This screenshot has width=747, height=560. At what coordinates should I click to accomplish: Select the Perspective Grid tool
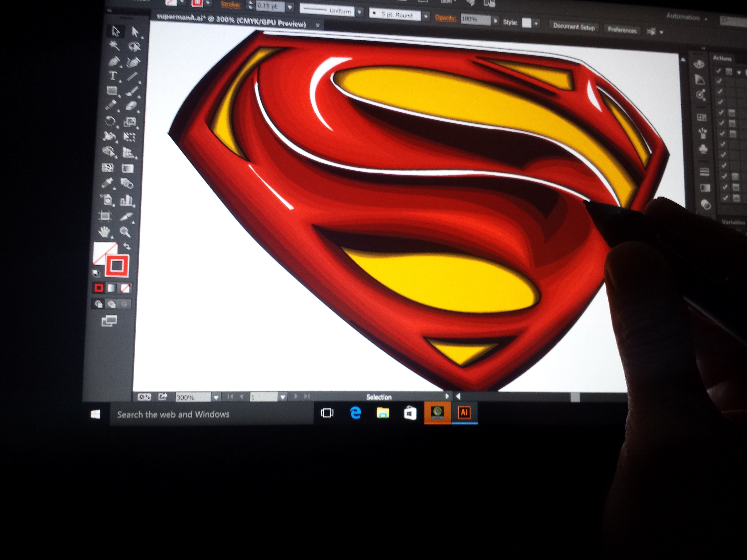[x=129, y=153]
